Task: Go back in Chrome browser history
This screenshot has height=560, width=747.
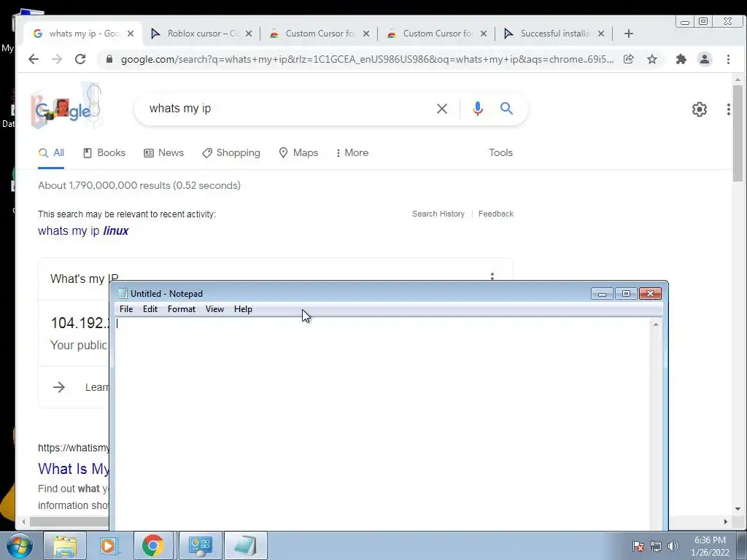Action: (x=34, y=59)
